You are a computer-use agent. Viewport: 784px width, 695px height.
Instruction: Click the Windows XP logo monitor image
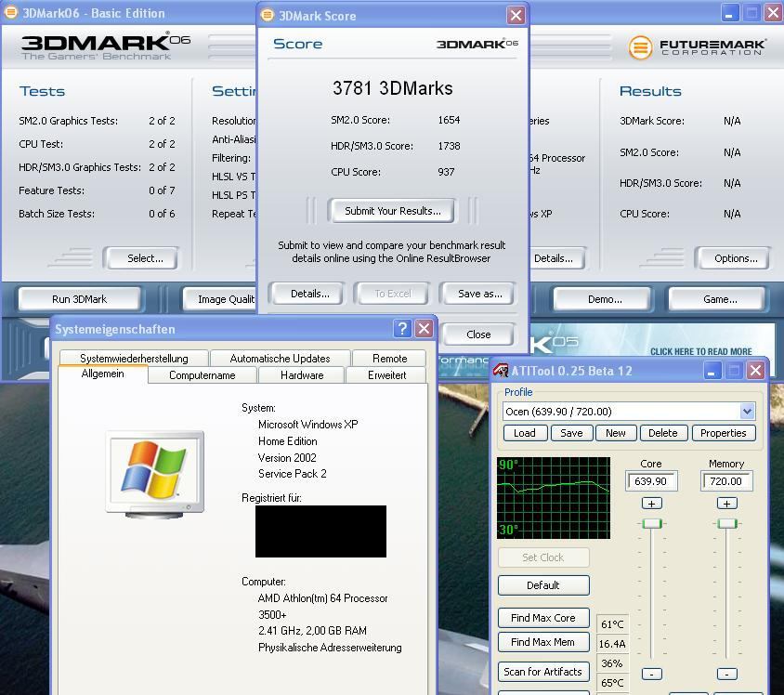pos(155,474)
